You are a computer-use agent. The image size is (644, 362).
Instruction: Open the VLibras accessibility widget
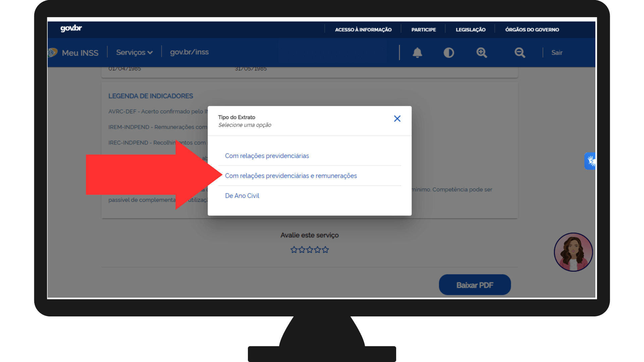pyautogui.click(x=590, y=161)
